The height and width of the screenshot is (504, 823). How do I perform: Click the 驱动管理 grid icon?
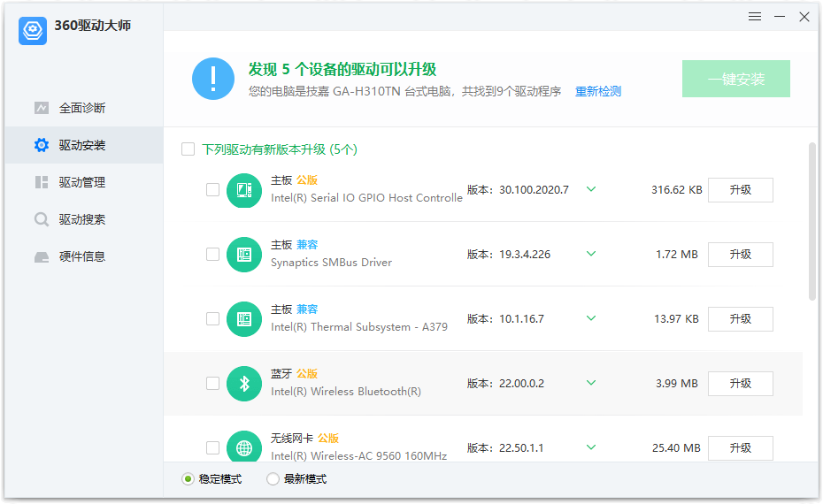click(42, 182)
